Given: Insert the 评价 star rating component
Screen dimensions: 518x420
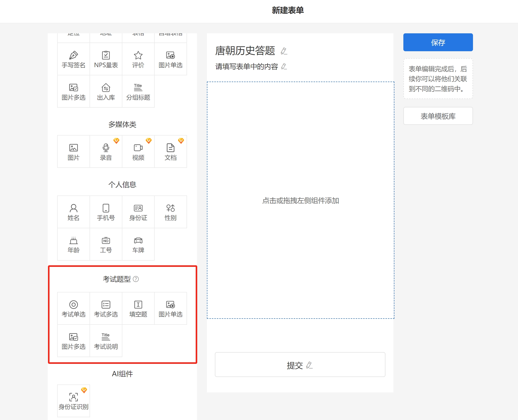Looking at the screenshot, I should pyautogui.click(x=138, y=59).
